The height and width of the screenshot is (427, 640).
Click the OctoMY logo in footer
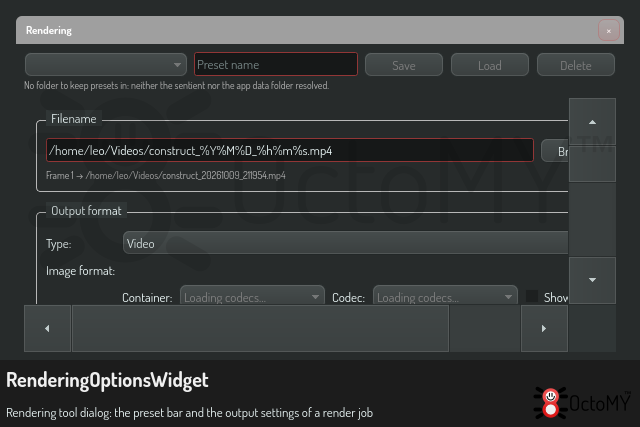click(582, 403)
